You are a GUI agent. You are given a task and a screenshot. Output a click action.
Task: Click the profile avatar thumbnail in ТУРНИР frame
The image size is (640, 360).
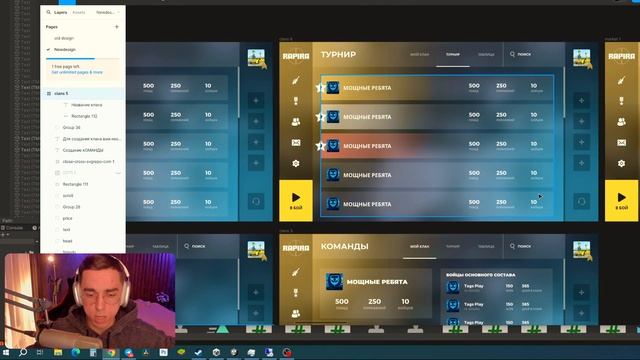click(x=582, y=58)
